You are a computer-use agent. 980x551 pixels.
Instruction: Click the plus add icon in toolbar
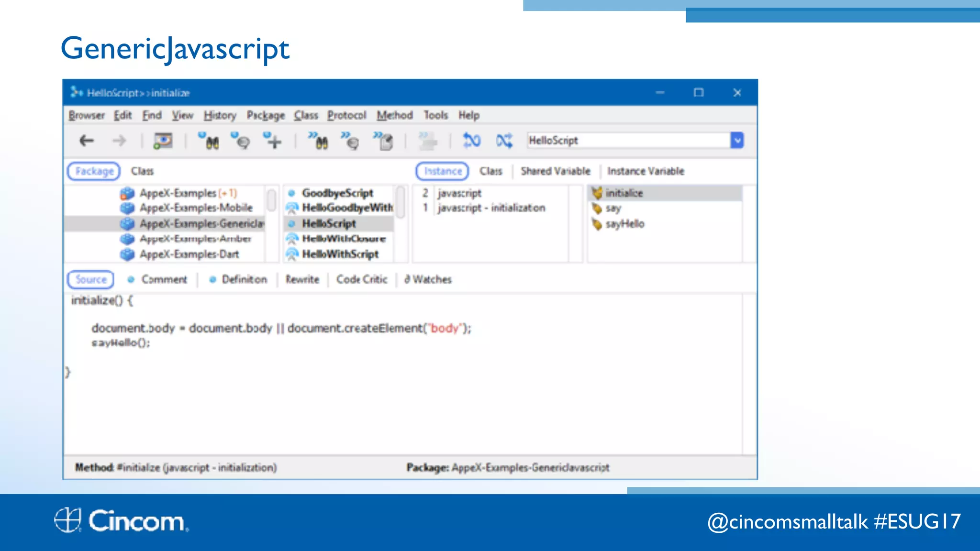click(273, 141)
